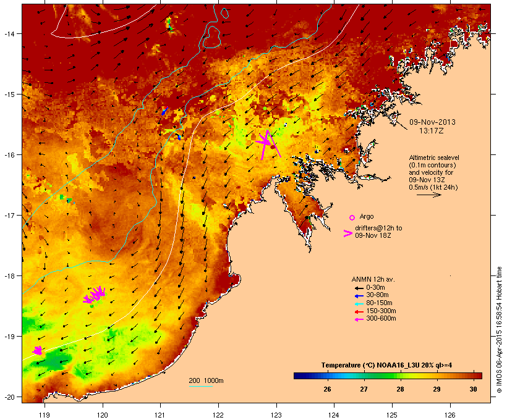This screenshot has height=420, width=507.
Task: Click longitude label 125
Action: point(392,415)
